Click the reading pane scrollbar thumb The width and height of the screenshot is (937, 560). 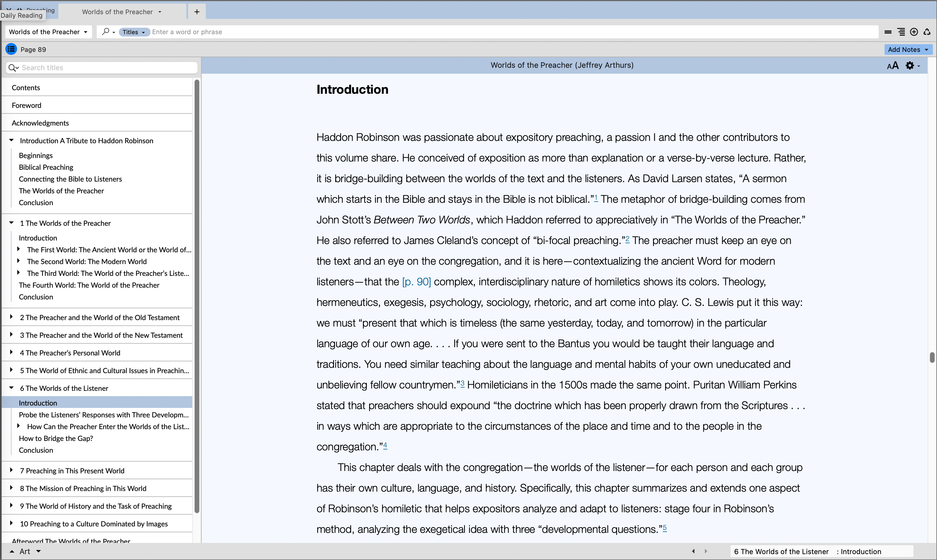[932, 357]
